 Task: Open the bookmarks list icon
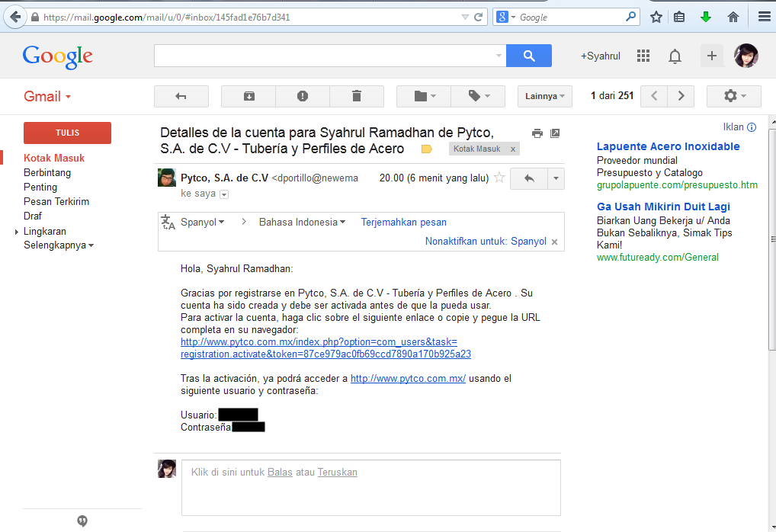(679, 18)
